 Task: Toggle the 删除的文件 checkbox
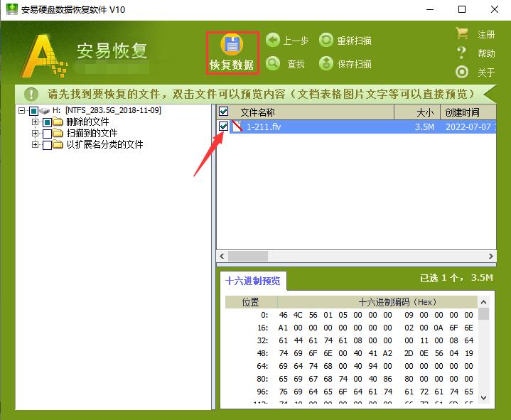pyautogui.click(x=47, y=122)
